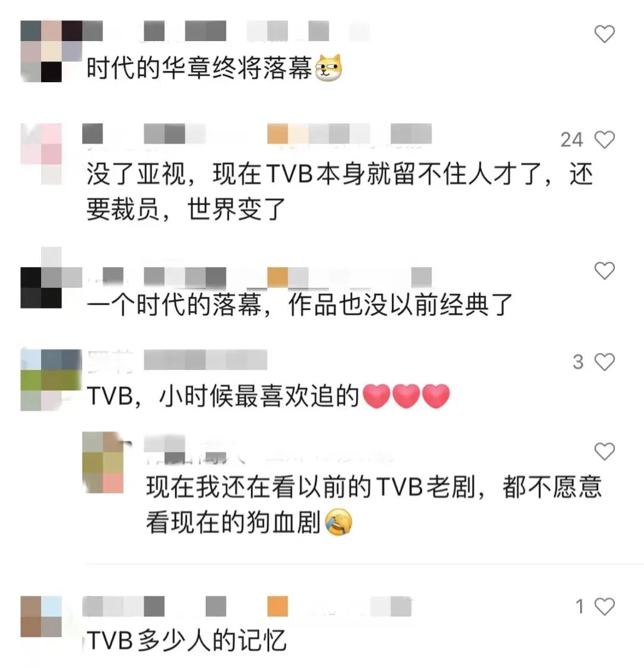Like the comment '时代的华章终将落幕'
The width and height of the screenshot is (644, 668).
[x=605, y=33]
